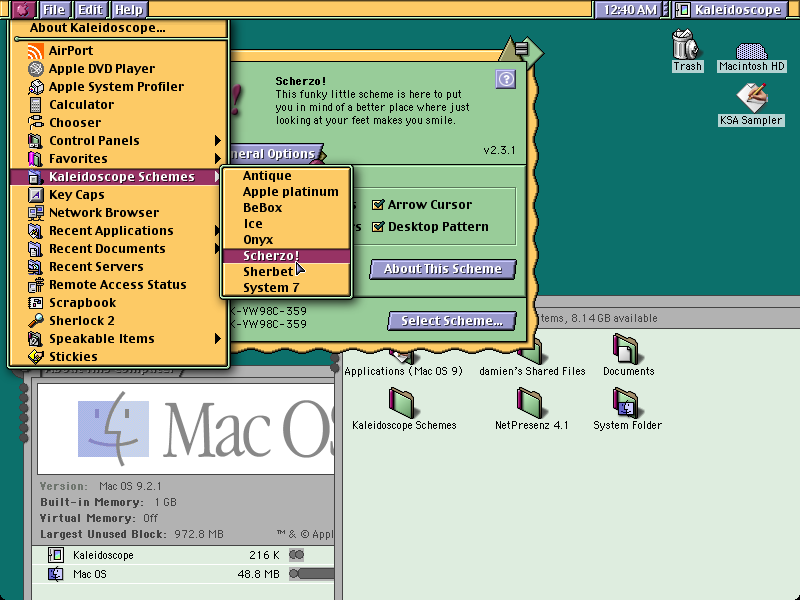800x600 pixels.
Task: Select the Mac OS row icon
Action: pos(56,574)
